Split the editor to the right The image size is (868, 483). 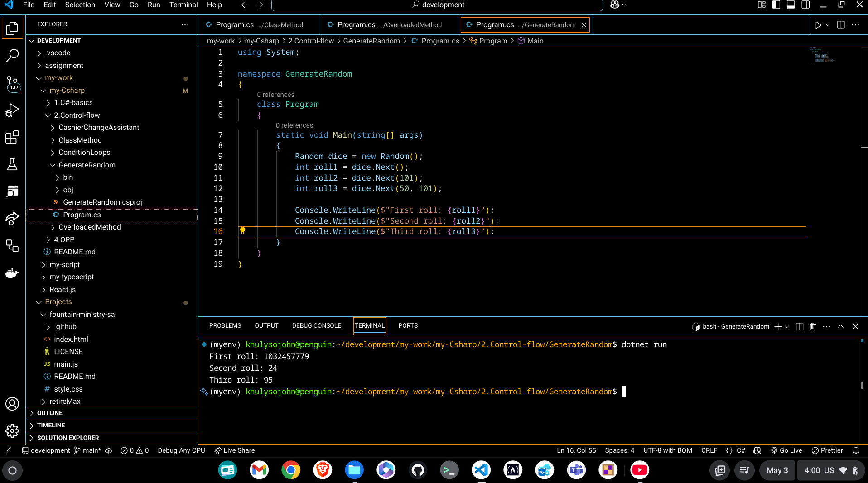pos(841,25)
